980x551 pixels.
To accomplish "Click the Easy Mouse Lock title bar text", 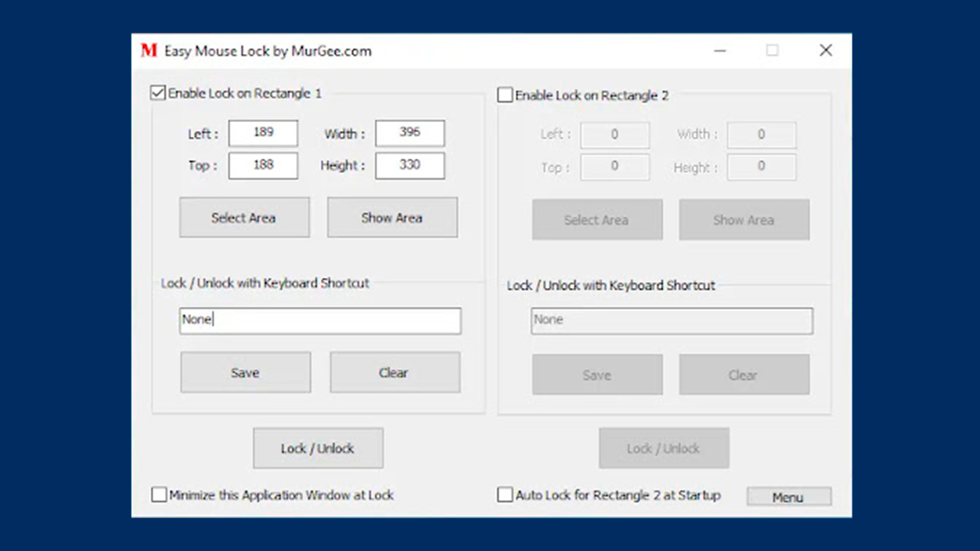I will pyautogui.click(x=266, y=50).
